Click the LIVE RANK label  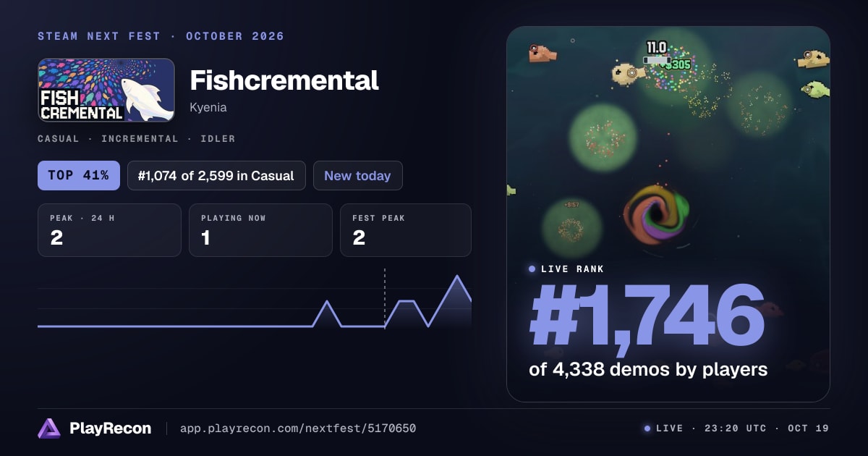coord(572,269)
